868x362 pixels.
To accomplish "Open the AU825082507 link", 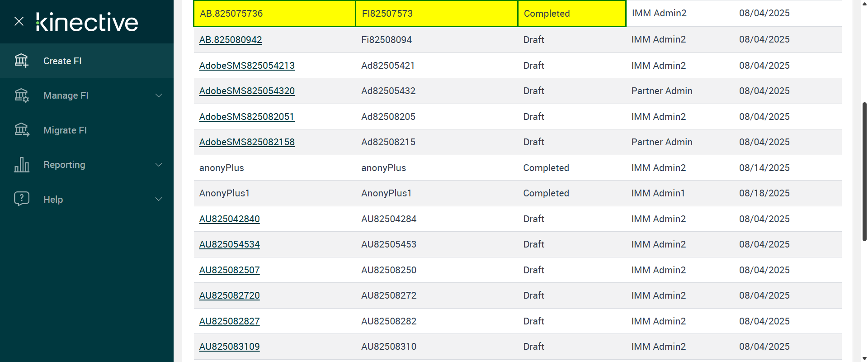I will tap(230, 270).
